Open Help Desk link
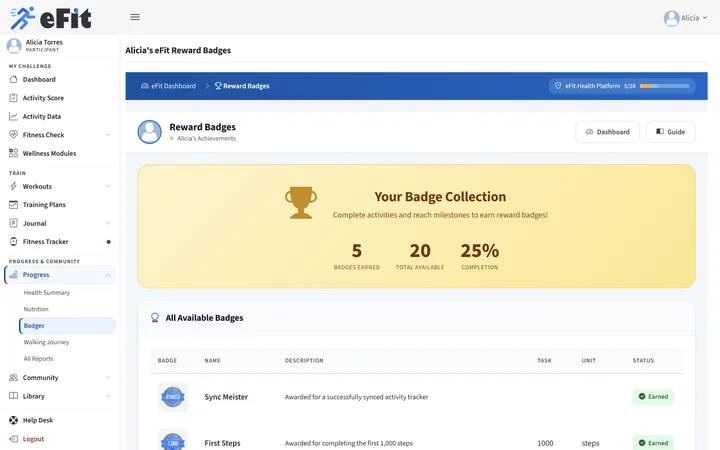Viewport: 720px width, 450px height. pos(38,420)
